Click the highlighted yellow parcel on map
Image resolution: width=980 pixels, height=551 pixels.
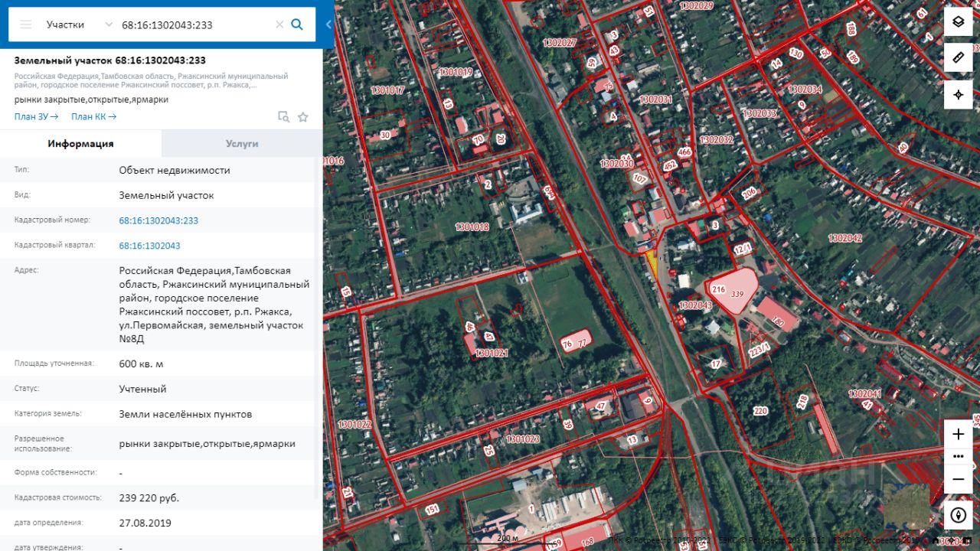652,262
